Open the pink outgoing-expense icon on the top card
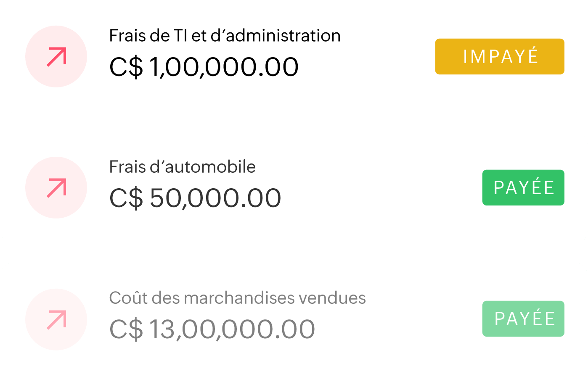The image size is (588, 374). pos(56,56)
